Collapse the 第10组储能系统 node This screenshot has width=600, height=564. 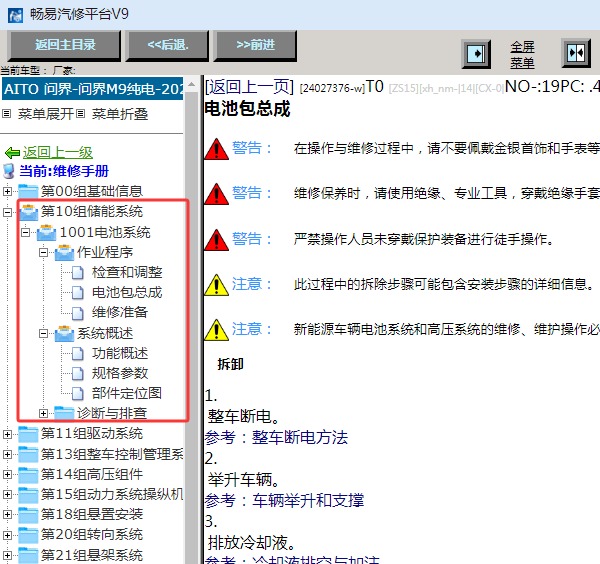coord(7,212)
